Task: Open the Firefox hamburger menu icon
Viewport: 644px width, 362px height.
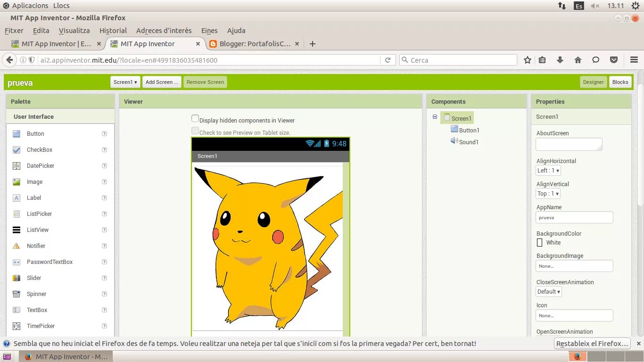Action: (x=634, y=60)
